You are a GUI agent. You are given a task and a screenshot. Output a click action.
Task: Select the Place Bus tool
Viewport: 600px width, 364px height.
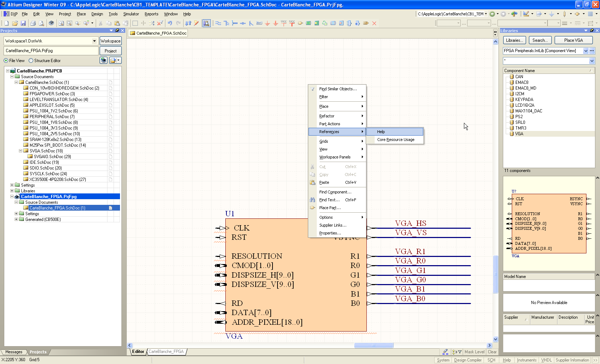226,23
